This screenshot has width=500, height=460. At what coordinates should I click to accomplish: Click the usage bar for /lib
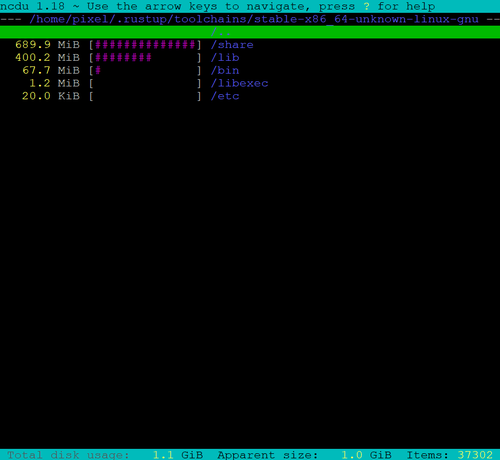[x=145, y=58]
